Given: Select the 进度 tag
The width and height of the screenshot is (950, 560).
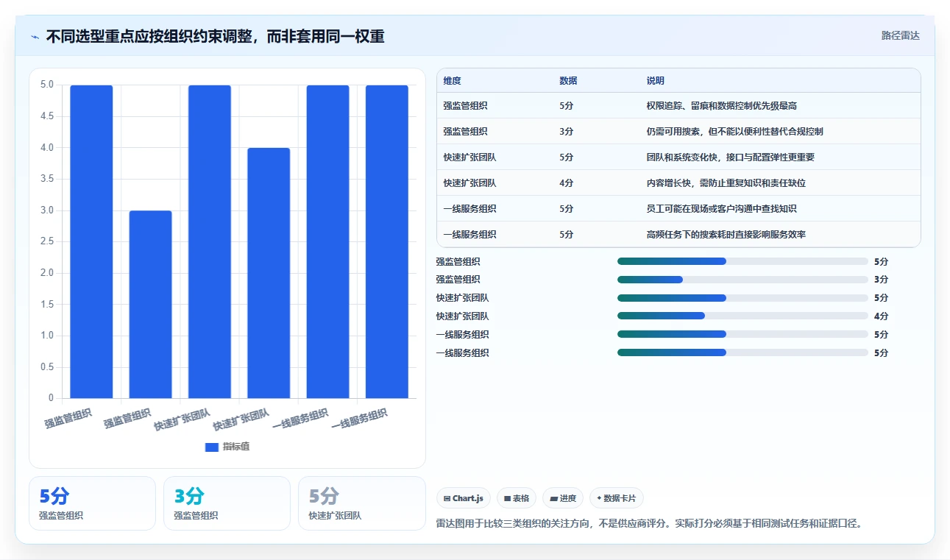Looking at the screenshot, I should (563, 498).
